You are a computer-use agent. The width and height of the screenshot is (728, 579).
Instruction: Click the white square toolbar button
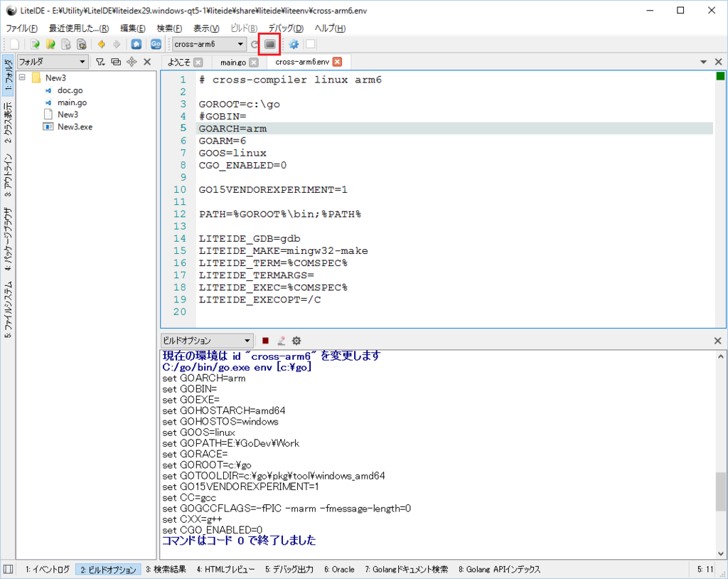(x=311, y=44)
